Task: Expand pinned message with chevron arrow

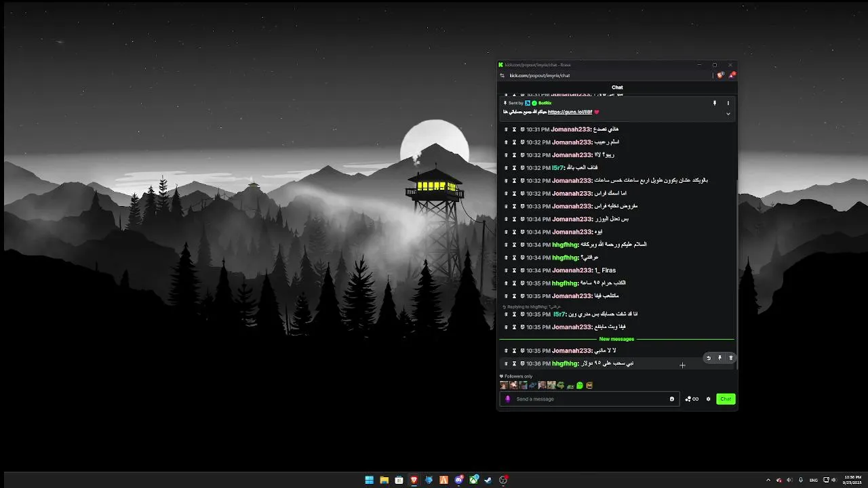Action: pyautogui.click(x=728, y=114)
